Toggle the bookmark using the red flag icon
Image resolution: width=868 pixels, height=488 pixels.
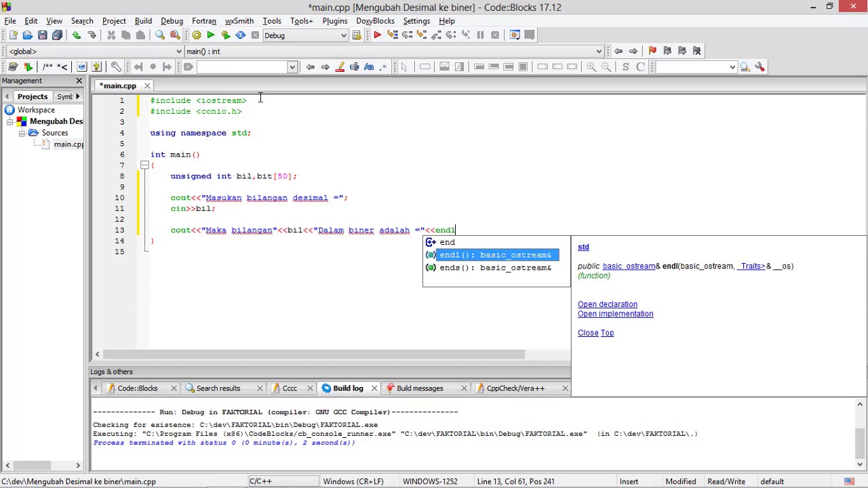pyautogui.click(x=652, y=51)
